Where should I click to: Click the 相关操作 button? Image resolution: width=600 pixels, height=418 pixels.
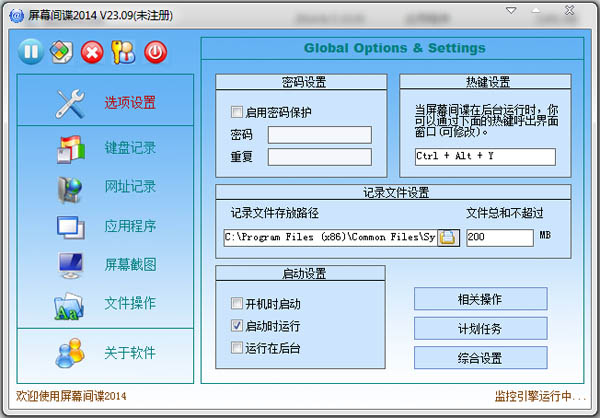[480, 299]
